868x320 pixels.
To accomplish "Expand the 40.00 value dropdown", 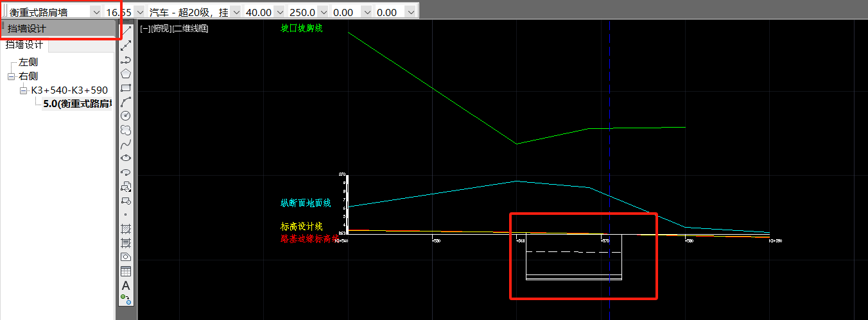I will (x=279, y=12).
